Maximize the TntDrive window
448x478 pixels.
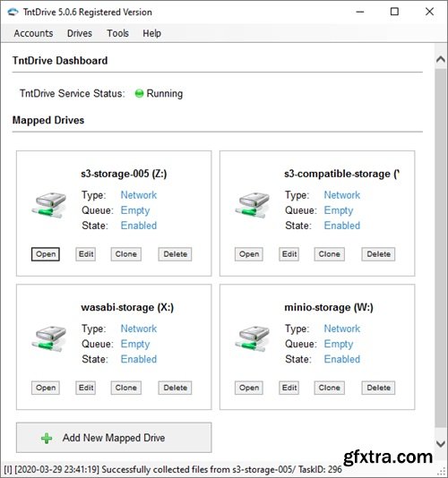[x=394, y=12]
